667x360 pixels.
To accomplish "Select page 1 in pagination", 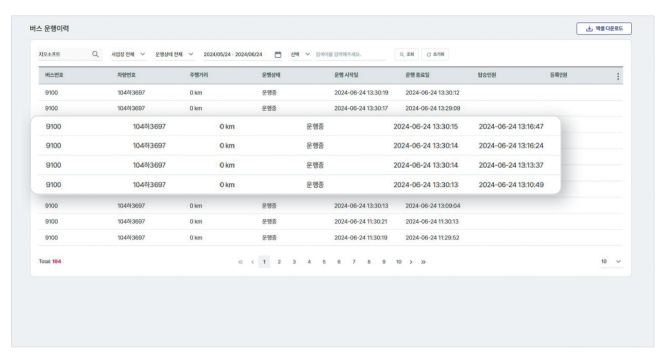I will pos(264,262).
